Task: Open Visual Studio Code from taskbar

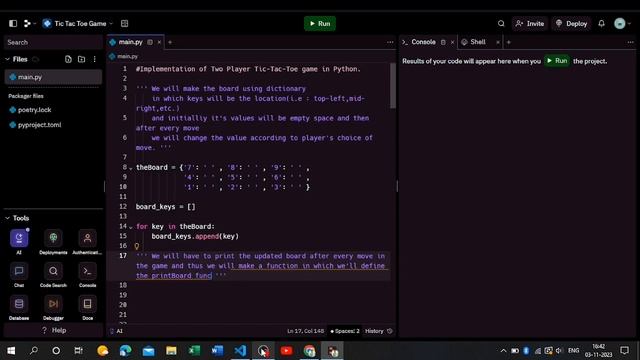Action: click(x=240, y=351)
